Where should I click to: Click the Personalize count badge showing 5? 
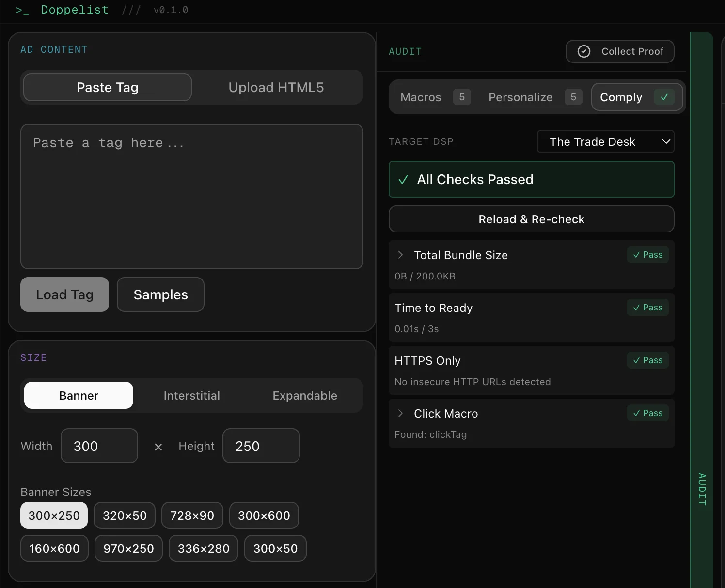pos(573,97)
